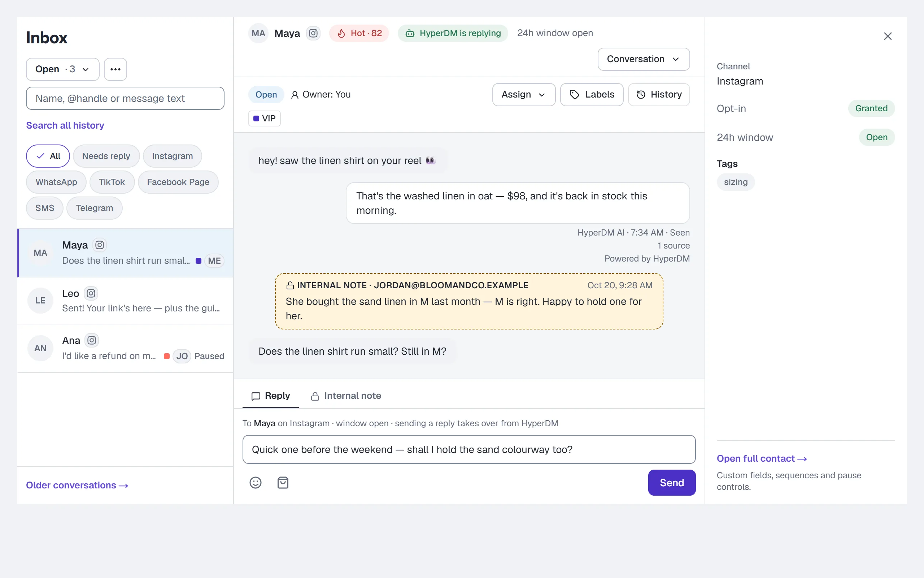
Task: Open the Labels button
Action: pos(592,94)
